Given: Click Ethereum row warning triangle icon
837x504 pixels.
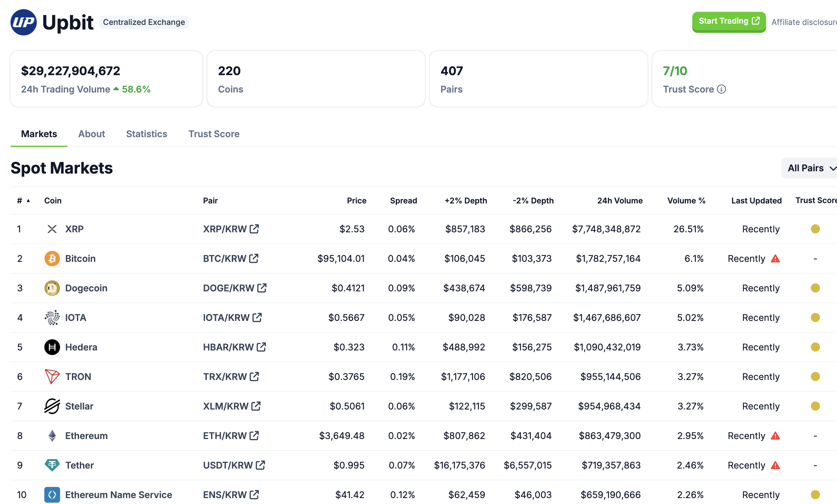Looking at the screenshot, I should click(x=775, y=436).
